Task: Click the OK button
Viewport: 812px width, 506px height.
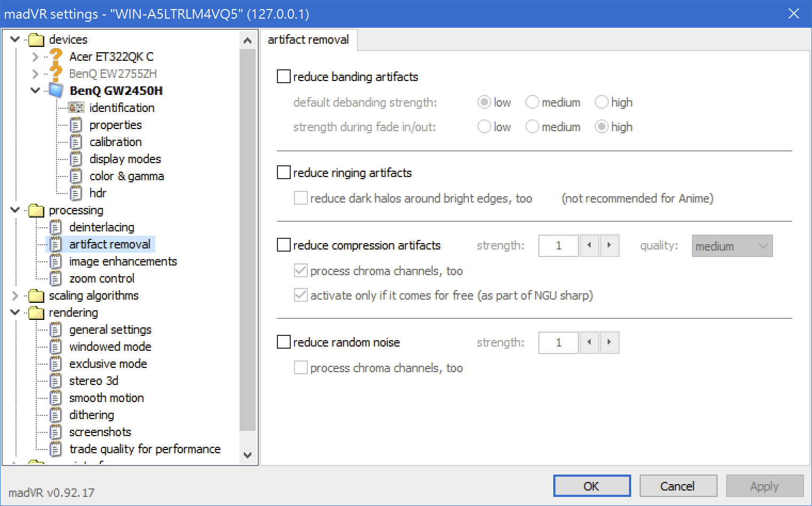Action: point(592,486)
